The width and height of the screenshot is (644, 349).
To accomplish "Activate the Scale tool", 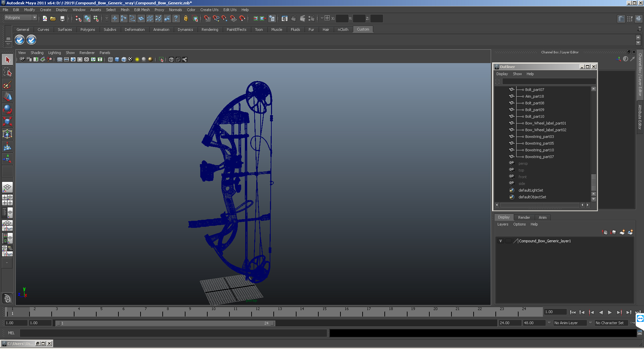I will click(x=7, y=121).
